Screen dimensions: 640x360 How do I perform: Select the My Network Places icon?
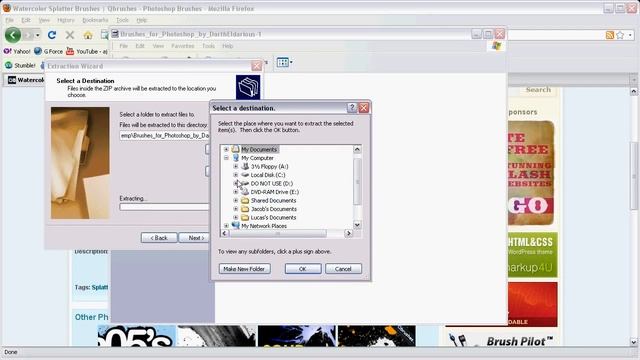click(236, 226)
